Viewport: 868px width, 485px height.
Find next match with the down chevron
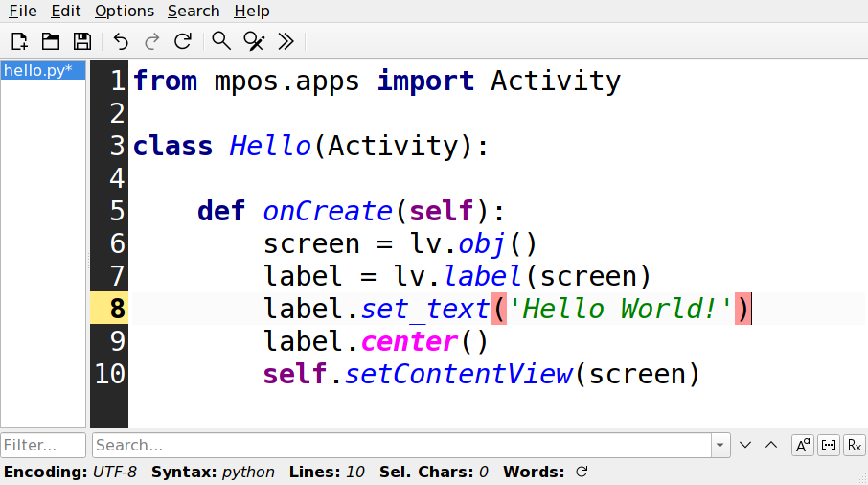tap(745, 445)
